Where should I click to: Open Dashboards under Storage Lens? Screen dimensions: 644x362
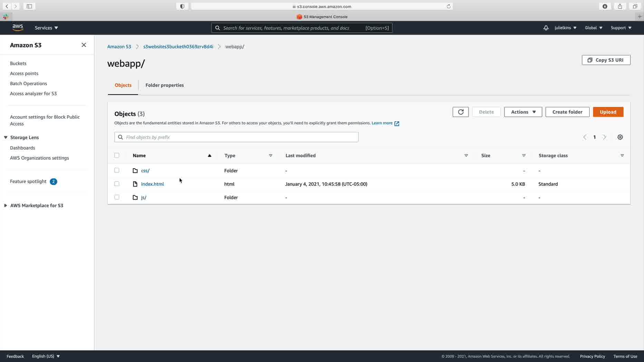point(22,148)
